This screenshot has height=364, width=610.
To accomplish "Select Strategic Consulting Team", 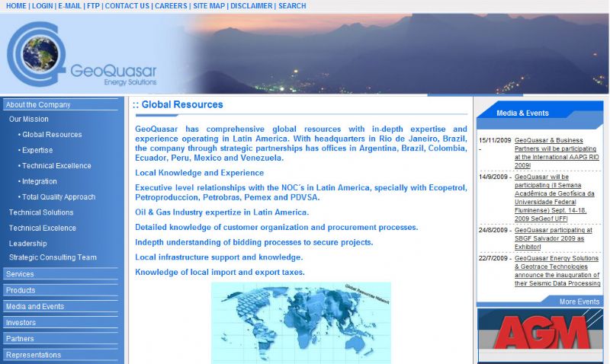I will 53,257.
